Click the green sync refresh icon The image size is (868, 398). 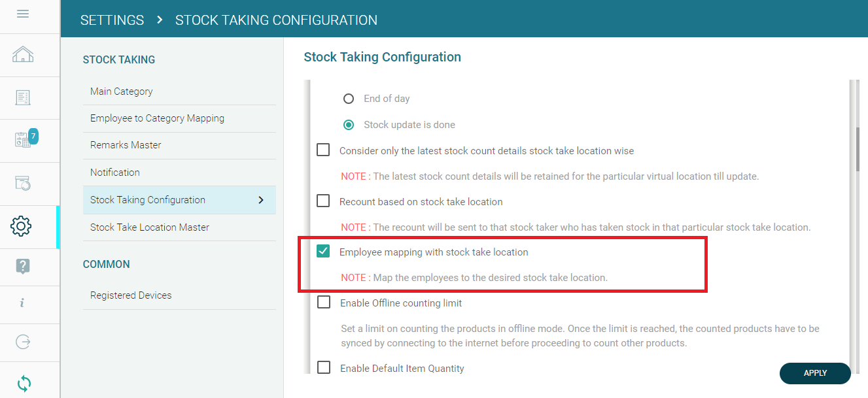click(x=24, y=383)
